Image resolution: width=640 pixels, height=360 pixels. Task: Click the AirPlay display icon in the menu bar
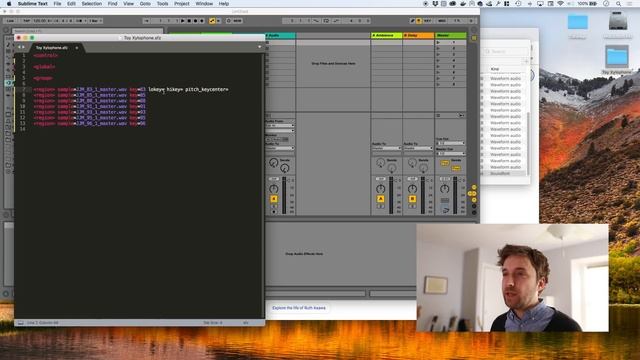pos(540,4)
